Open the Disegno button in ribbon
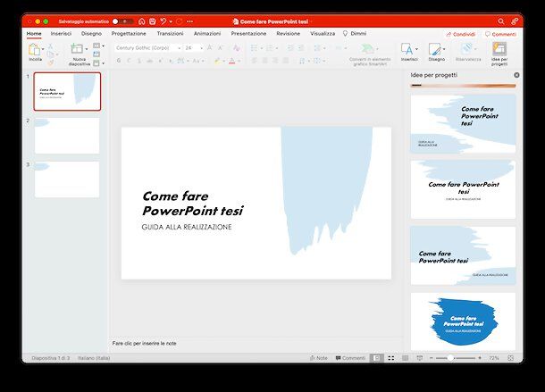 (437, 52)
